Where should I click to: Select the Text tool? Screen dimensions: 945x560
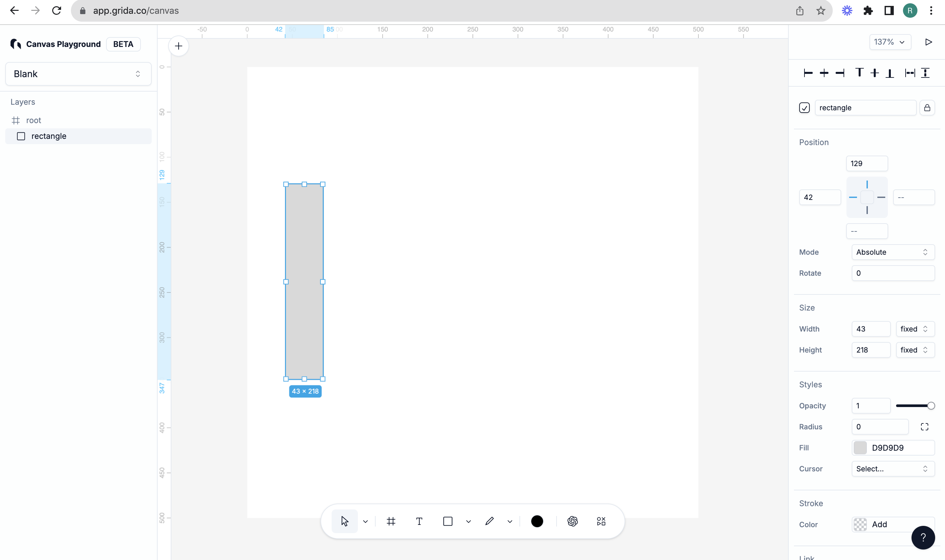pos(419,521)
